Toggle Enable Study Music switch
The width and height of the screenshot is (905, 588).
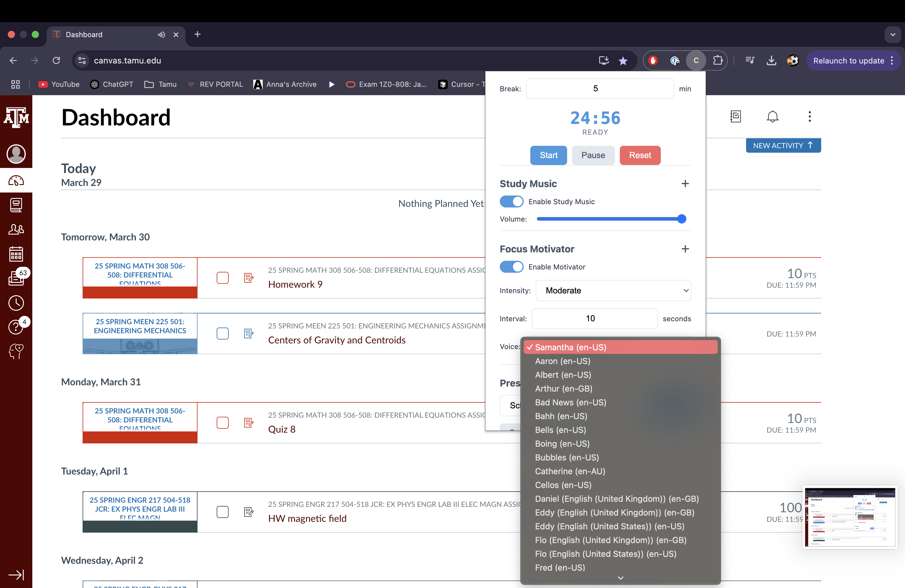pos(511,201)
